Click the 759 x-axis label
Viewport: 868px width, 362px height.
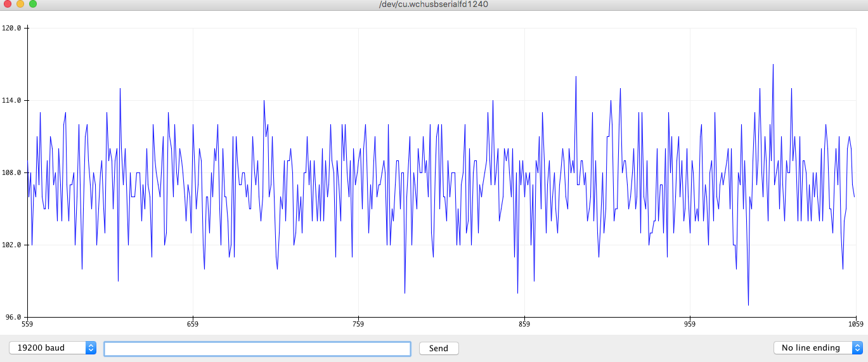pos(358,324)
